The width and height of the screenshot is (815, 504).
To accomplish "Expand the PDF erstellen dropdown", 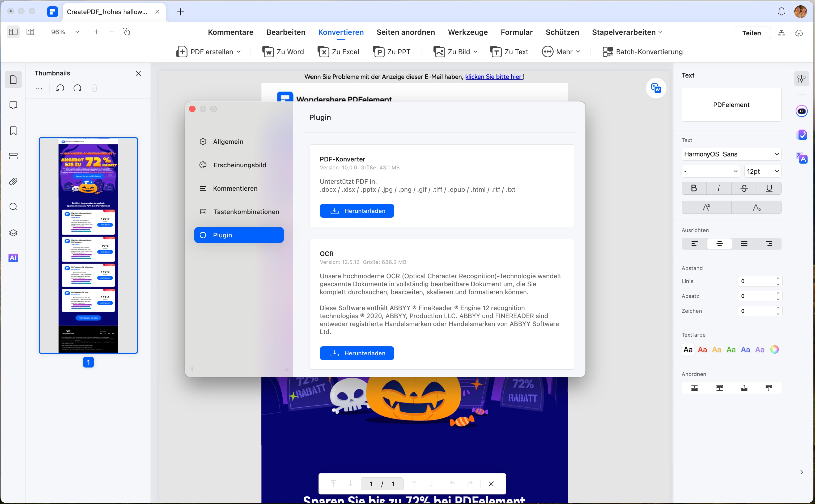I will [239, 52].
